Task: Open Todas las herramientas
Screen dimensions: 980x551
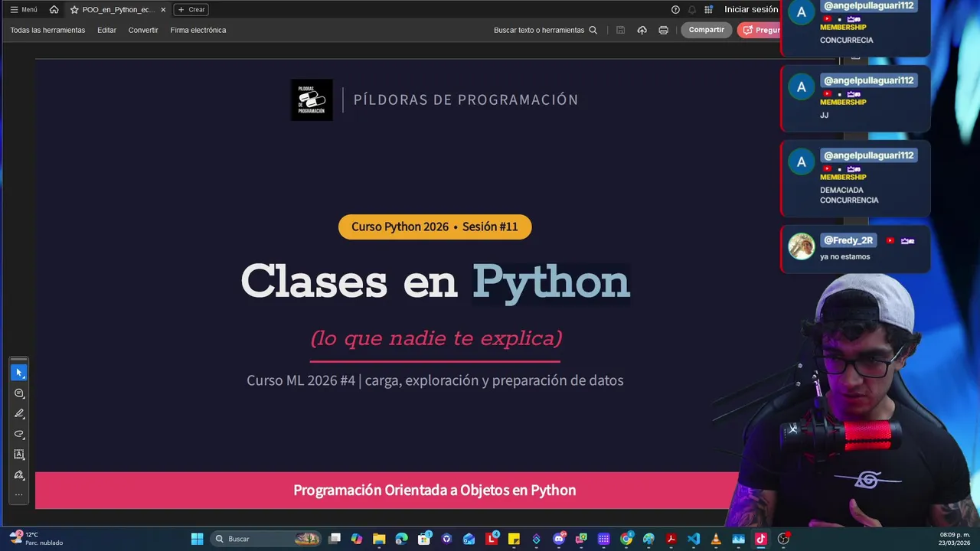Action: (47, 31)
